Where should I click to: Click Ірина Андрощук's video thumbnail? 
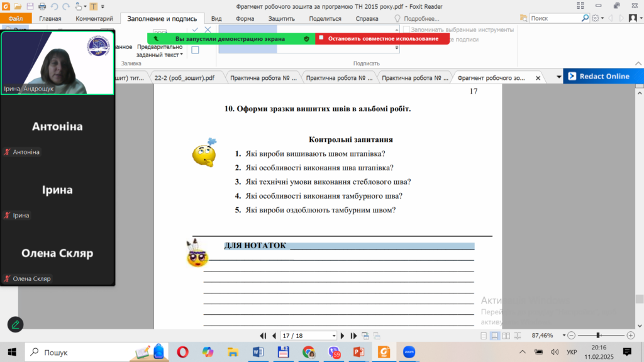click(x=57, y=63)
